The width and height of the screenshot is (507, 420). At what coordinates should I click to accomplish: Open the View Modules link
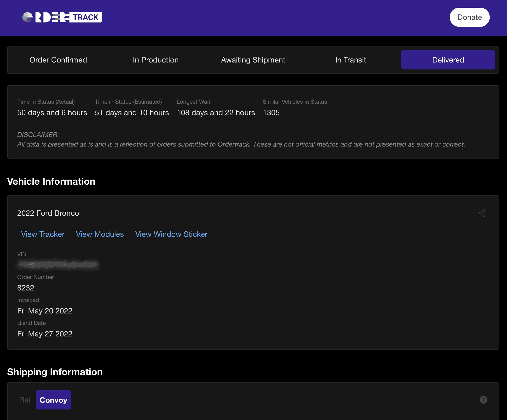[100, 234]
